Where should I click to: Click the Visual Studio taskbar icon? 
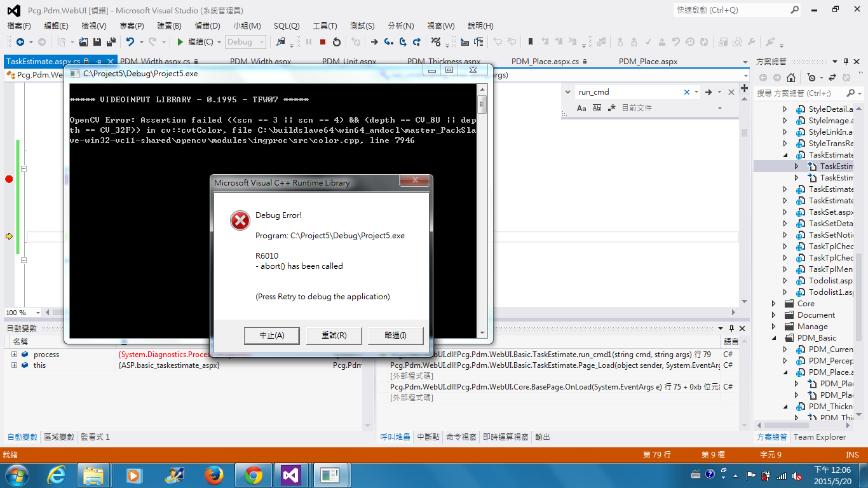pyautogui.click(x=290, y=475)
